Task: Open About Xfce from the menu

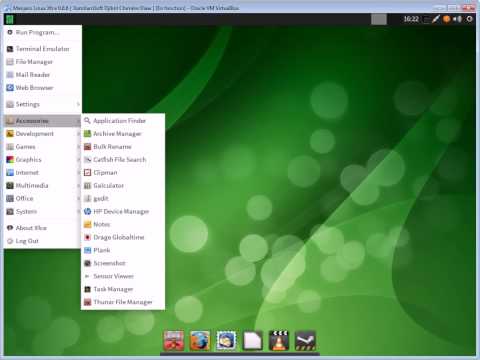Action: point(43,228)
